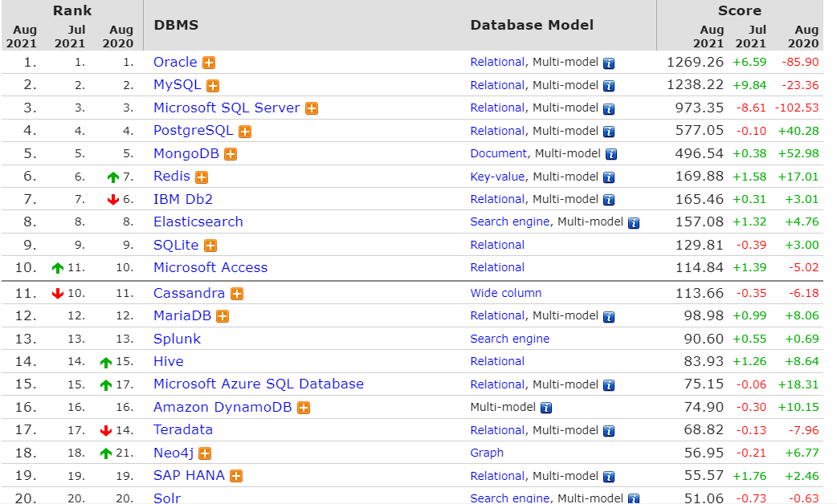Image resolution: width=837 pixels, height=504 pixels.
Task: Click the orange plus next to Neo4j
Action: (x=205, y=453)
